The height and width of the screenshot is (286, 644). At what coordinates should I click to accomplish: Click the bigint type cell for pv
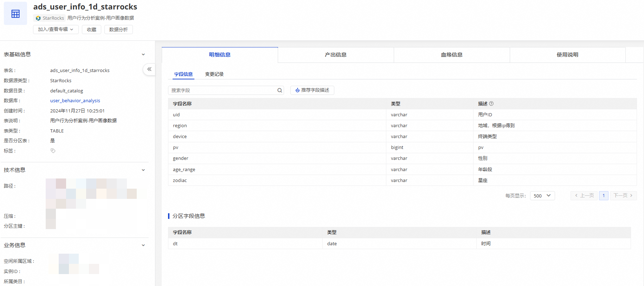[x=430, y=148]
